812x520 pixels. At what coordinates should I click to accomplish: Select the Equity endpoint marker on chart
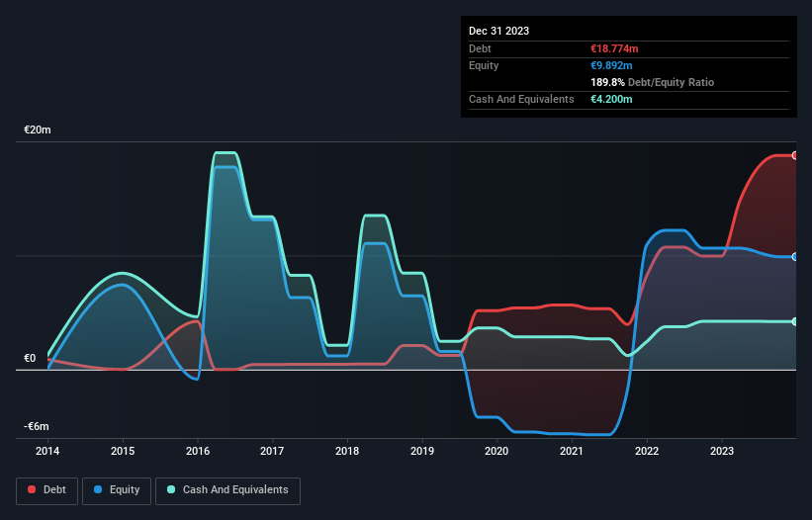click(x=795, y=257)
